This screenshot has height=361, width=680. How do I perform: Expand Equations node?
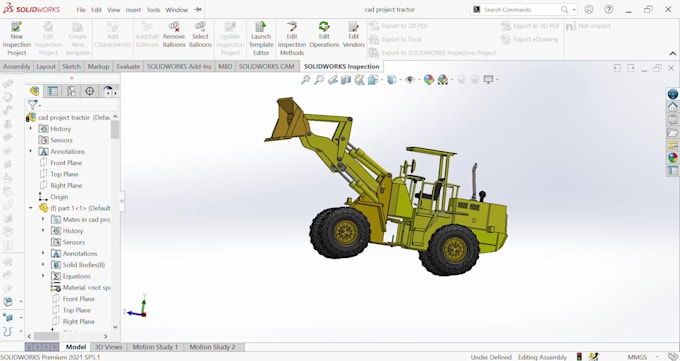[x=43, y=276]
